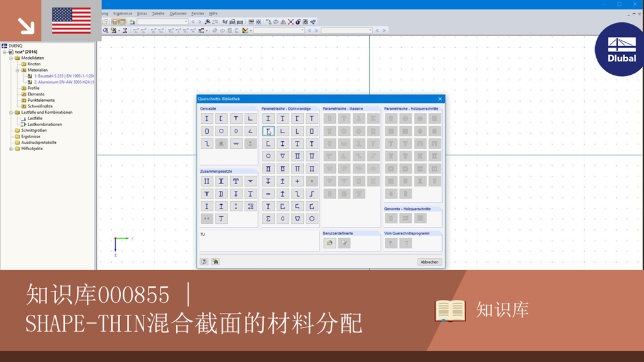Pick the rolled T-section in Gewalzte

click(236, 119)
